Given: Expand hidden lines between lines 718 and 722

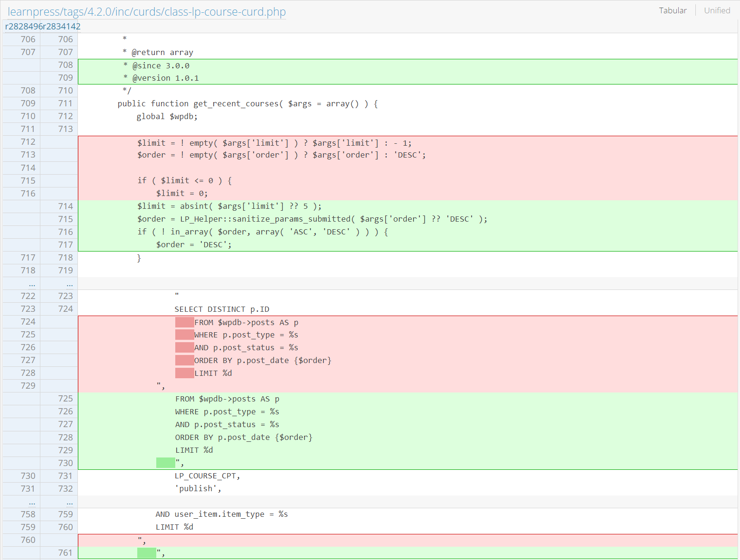Looking at the screenshot, I should point(32,283).
